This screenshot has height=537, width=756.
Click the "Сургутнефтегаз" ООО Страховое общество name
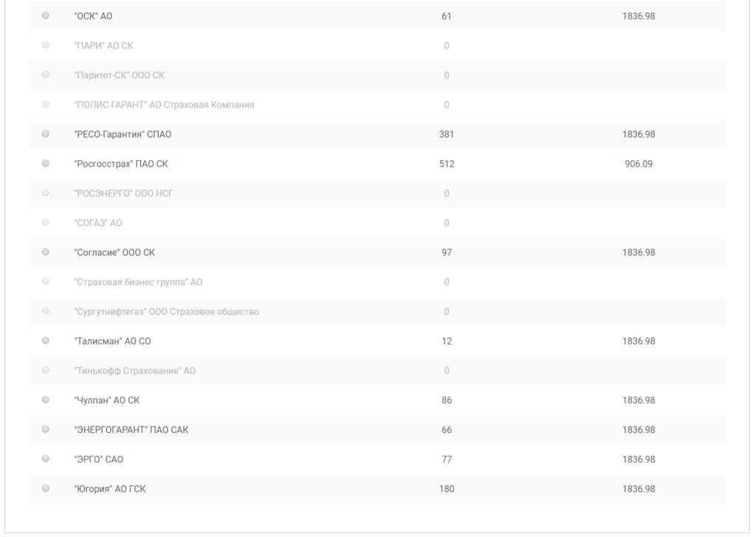[x=167, y=311]
